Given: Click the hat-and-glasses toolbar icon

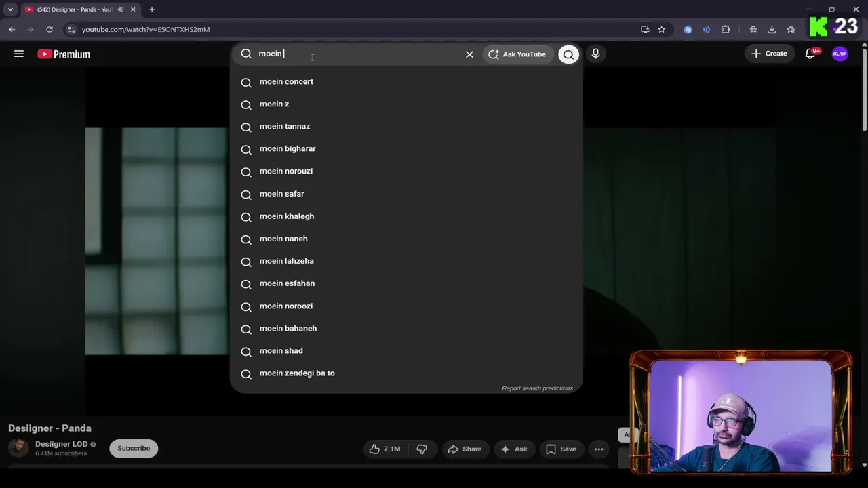Looking at the screenshot, I should (753, 29).
